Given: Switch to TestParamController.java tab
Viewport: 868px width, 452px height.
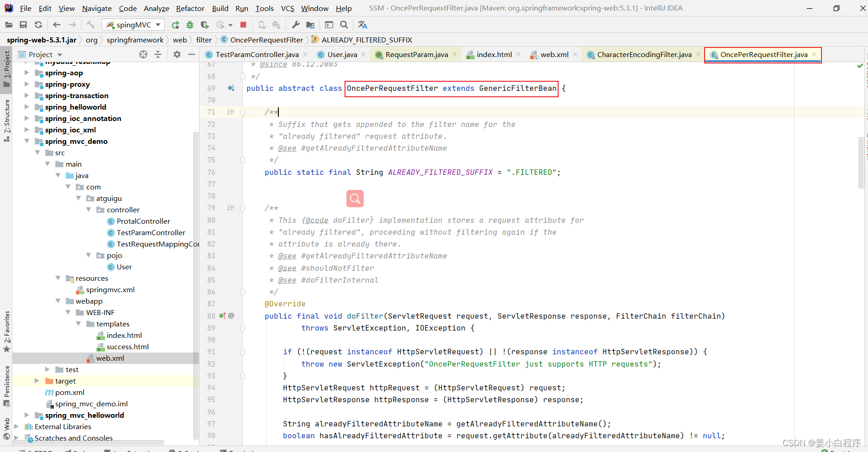Looking at the screenshot, I should click(x=257, y=54).
